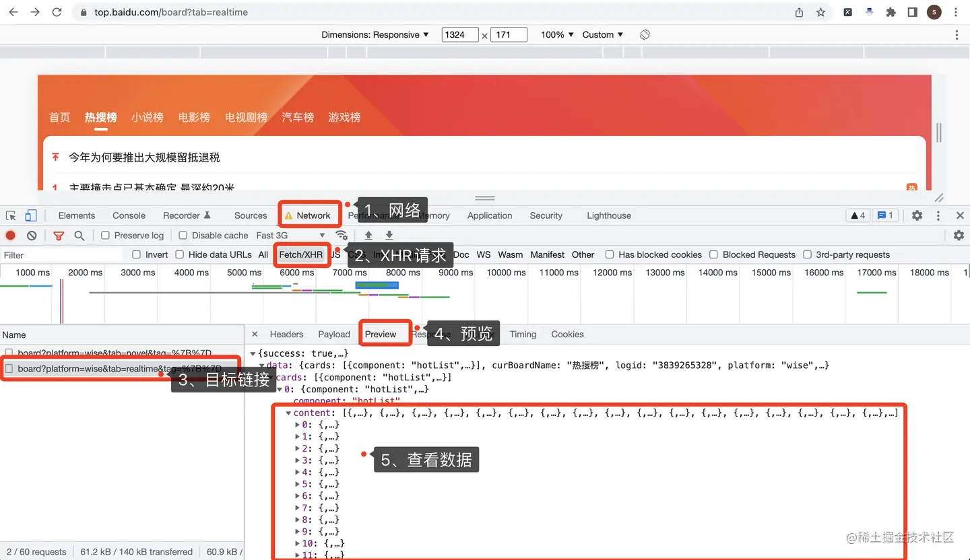The height and width of the screenshot is (560, 970).
Task: Collapse the content array node
Action: tap(289, 413)
